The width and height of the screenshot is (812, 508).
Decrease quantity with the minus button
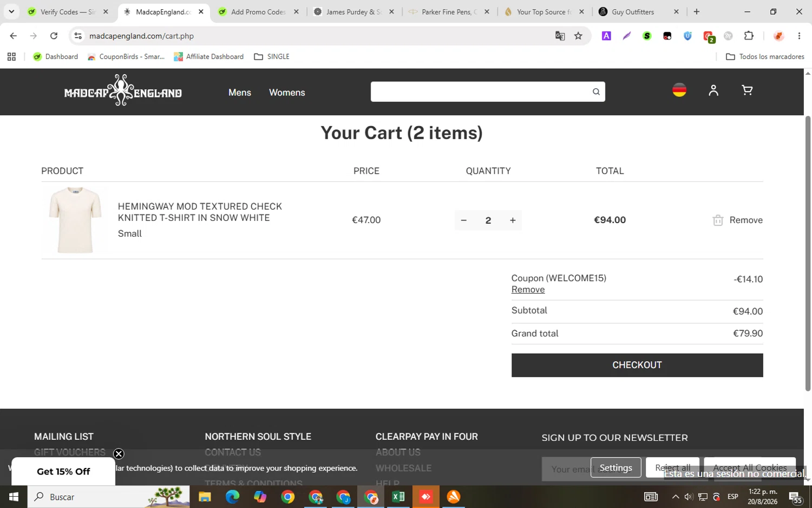(463, 220)
